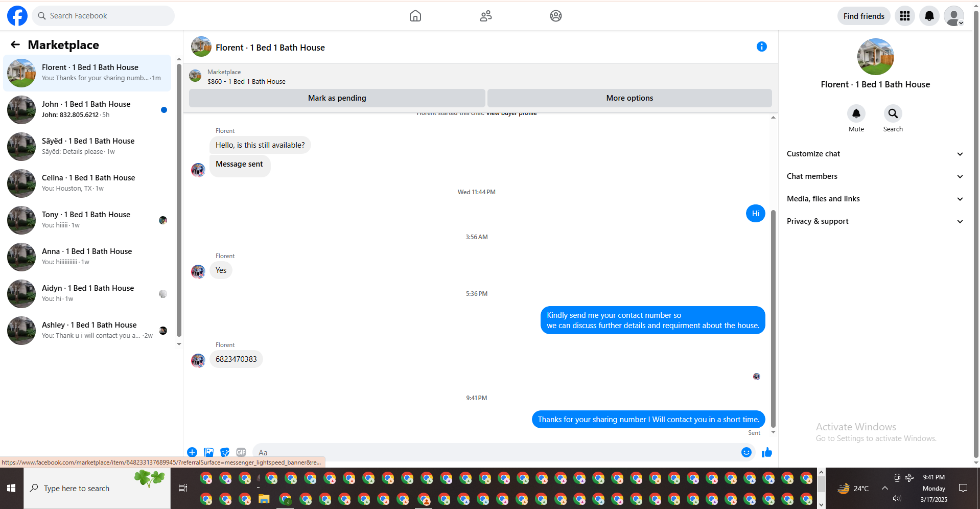Click the conversation information icon
Screen dimensions: 980x509
click(761, 47)
